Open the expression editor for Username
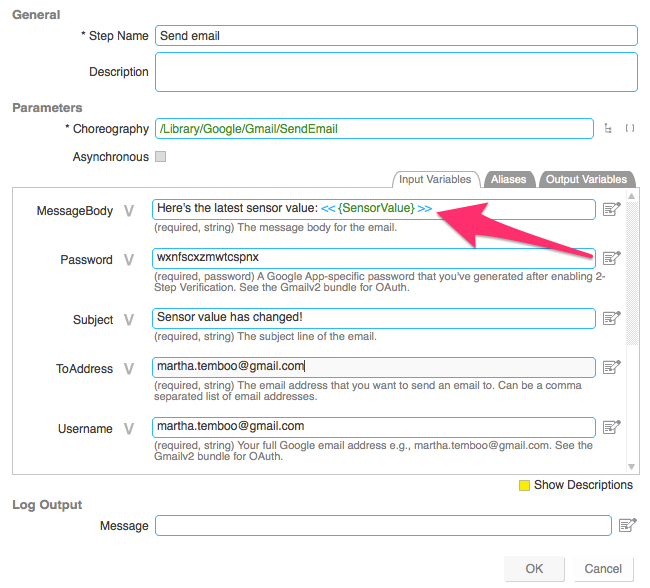This screenshot has height=588, width=650. 612,427
